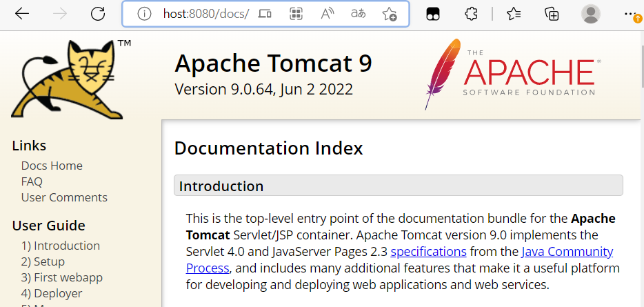Image resolution: width=644 pixels, height=307 pixels.
Task: Click the Introduction section header
Action: tap(398, 186)
